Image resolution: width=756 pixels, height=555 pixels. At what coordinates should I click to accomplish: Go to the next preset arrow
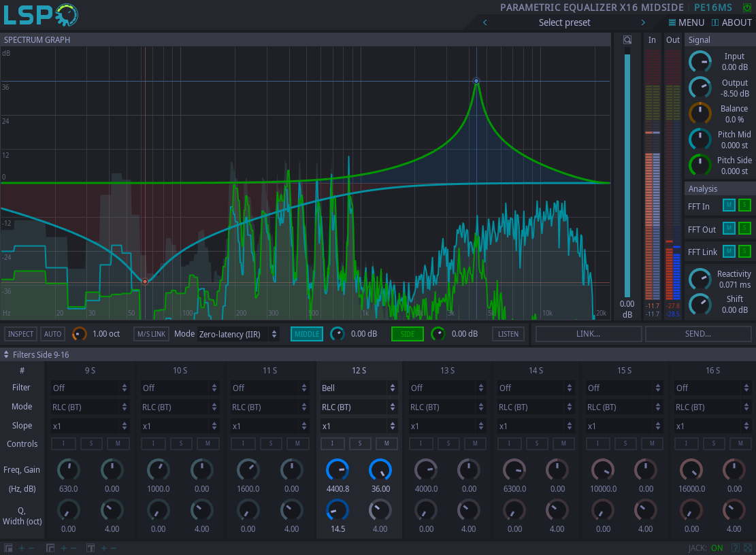pyautogui.click(x=642, y=22)
